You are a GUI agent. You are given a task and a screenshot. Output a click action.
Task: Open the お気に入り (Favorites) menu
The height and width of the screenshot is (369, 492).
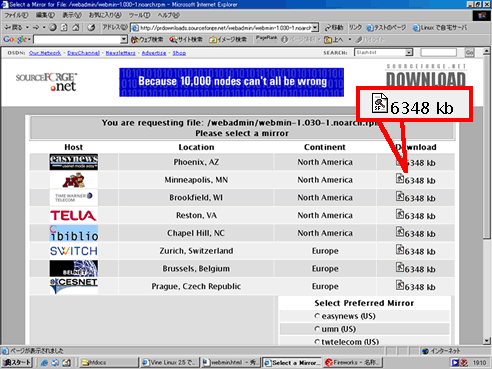(x=105, y=15)
